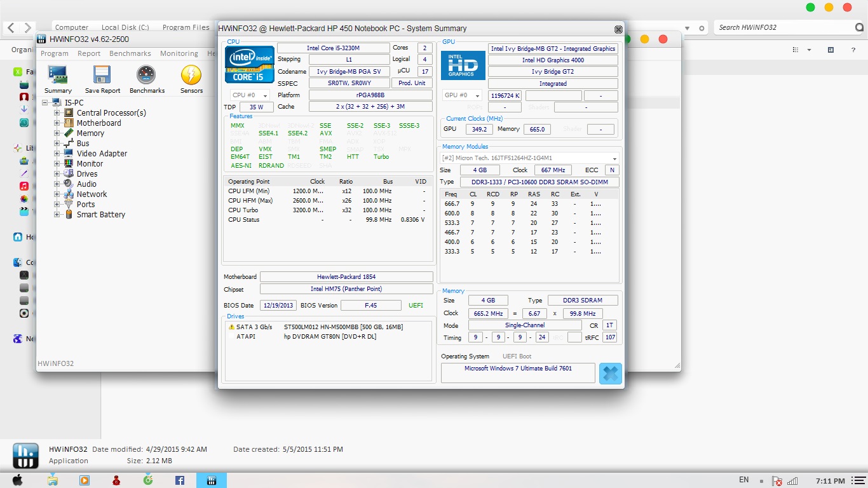Click the large HWiNFO32 file icon in details pane

[x=25, y=455]
